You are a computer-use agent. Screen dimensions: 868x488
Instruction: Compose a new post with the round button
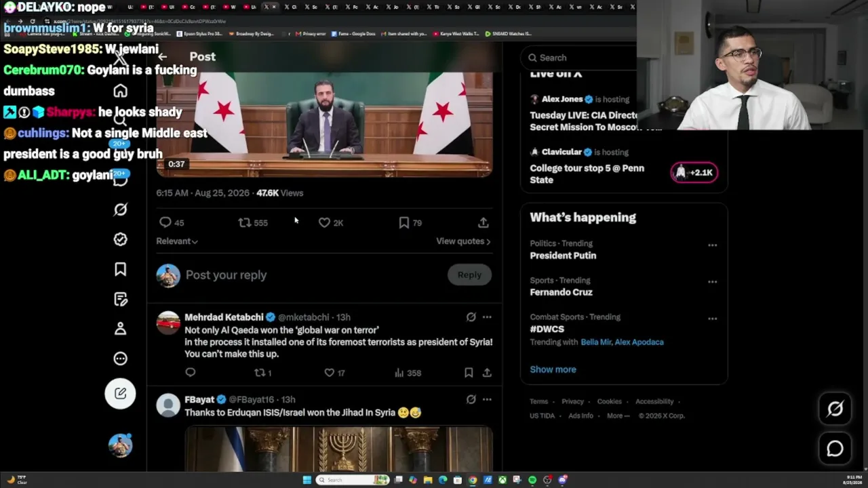(120, 393)
